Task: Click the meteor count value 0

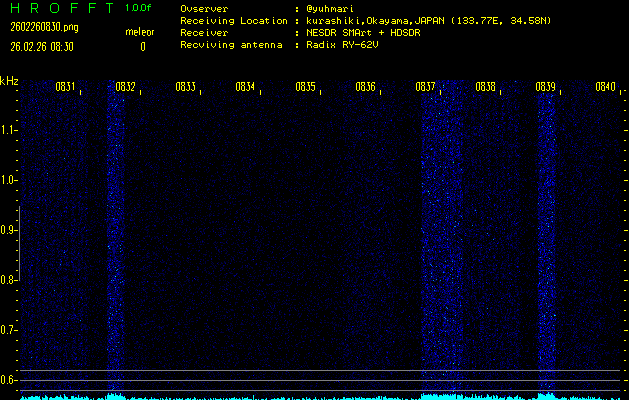Action: (143, 47)
